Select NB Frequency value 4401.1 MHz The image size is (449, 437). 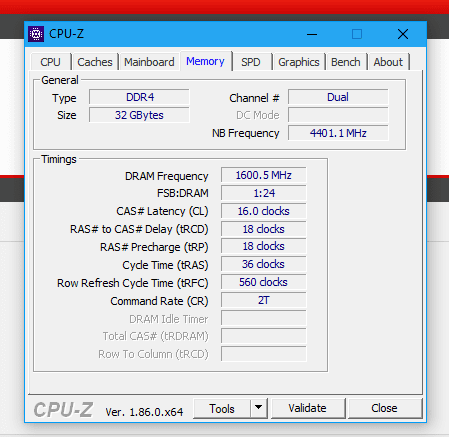338,133
